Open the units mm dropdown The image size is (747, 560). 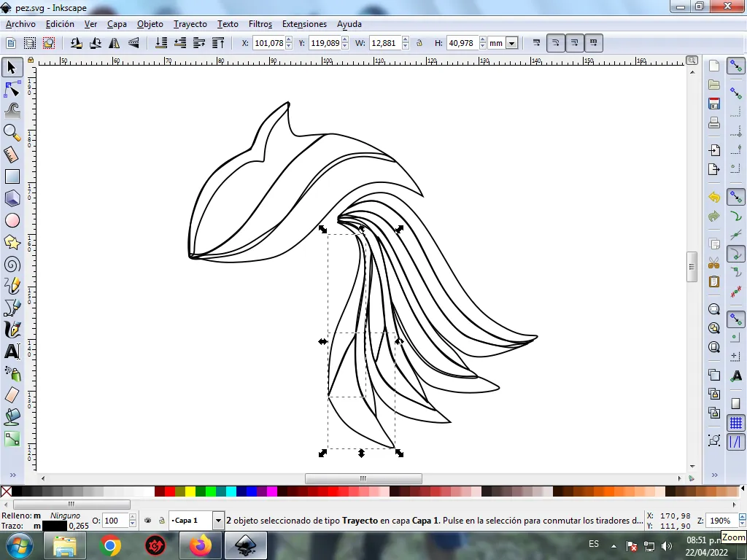coord(512,43)
